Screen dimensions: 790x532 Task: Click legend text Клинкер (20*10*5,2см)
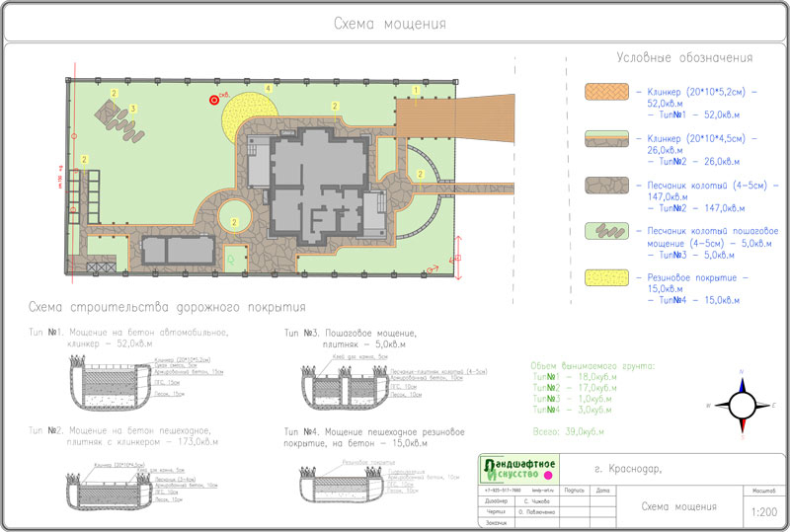(696, 92)
